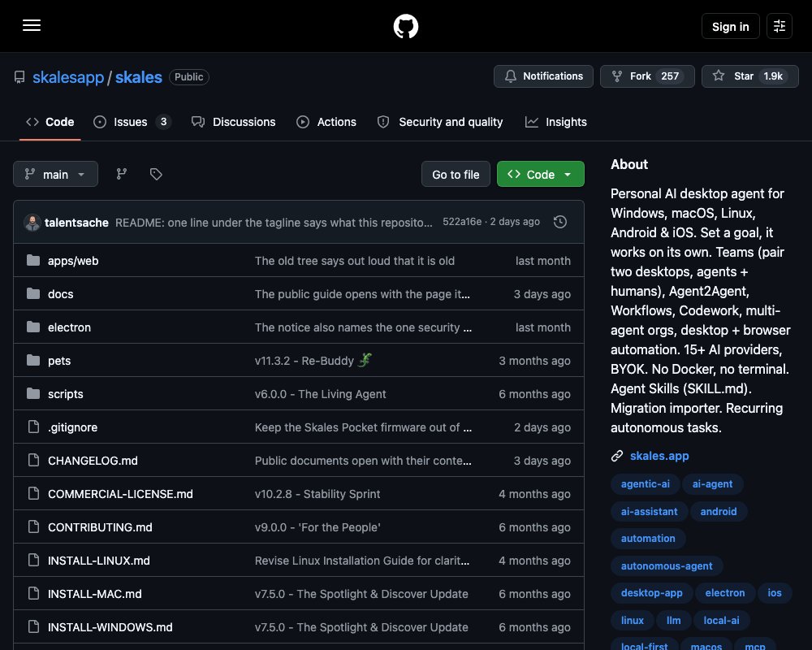Open INSTALL-WINDOWS.md file

click(110, 626)
